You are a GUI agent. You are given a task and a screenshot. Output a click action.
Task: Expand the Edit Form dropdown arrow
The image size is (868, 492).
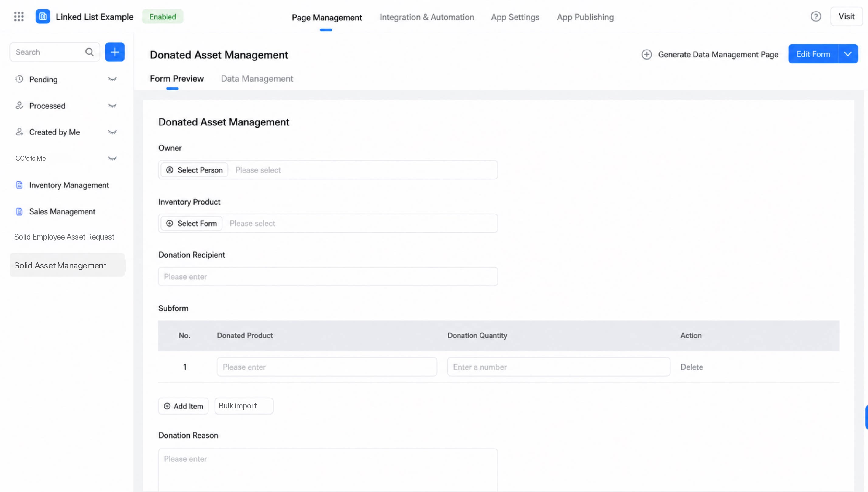(x=848, y=54)
